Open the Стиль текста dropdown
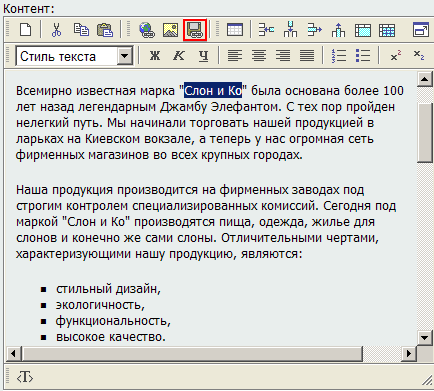This screenshot has width=434, height=391. pos(125,56)
